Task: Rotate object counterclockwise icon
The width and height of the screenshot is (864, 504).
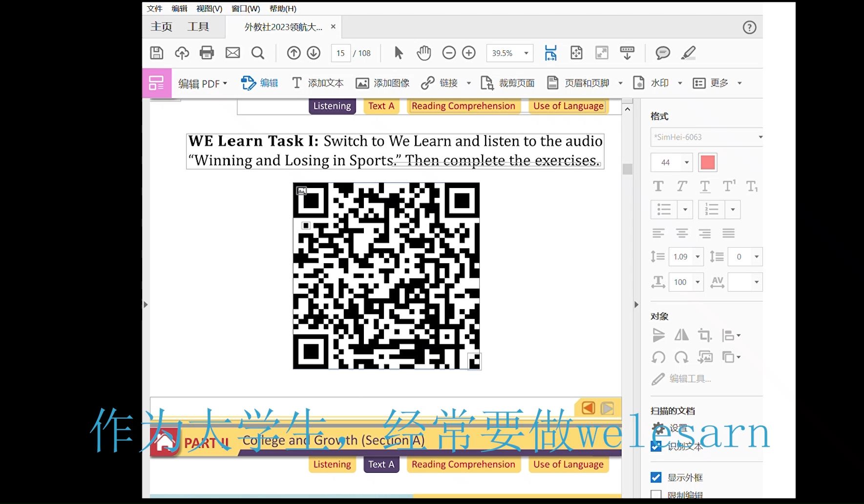Action: coord(658,357)
